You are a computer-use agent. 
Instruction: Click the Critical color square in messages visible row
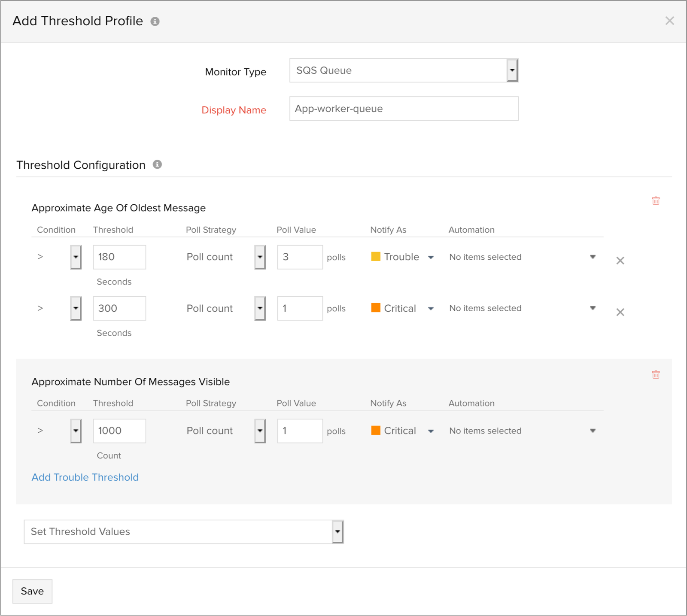pos(376,430)
